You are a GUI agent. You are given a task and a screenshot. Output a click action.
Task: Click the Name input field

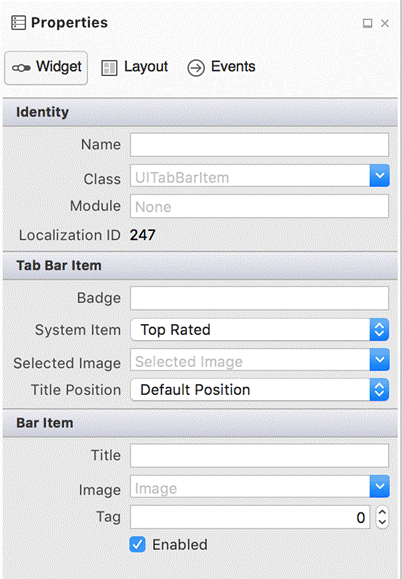259,145
